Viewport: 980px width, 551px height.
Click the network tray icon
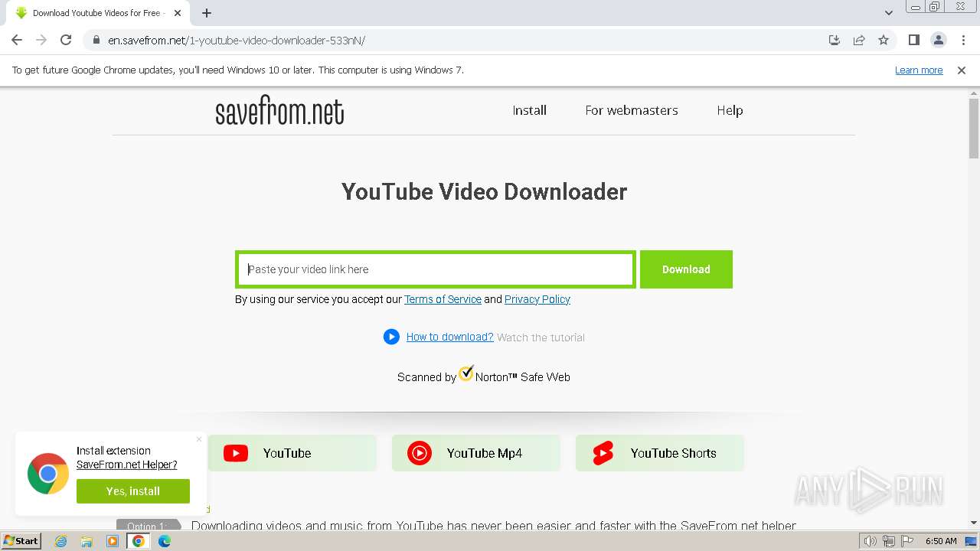pos(890,541)
